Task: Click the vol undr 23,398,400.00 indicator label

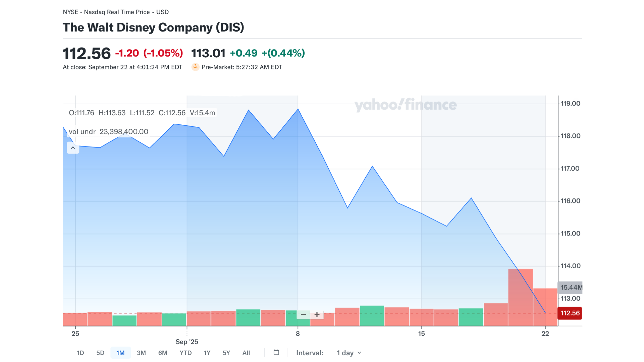Action: tap(108, 132)
